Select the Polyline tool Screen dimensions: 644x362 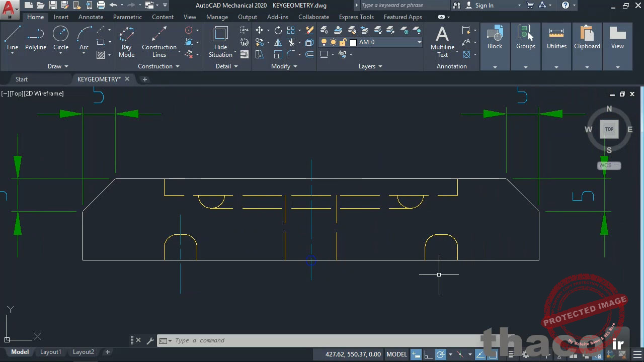click(x=36, y=39)
